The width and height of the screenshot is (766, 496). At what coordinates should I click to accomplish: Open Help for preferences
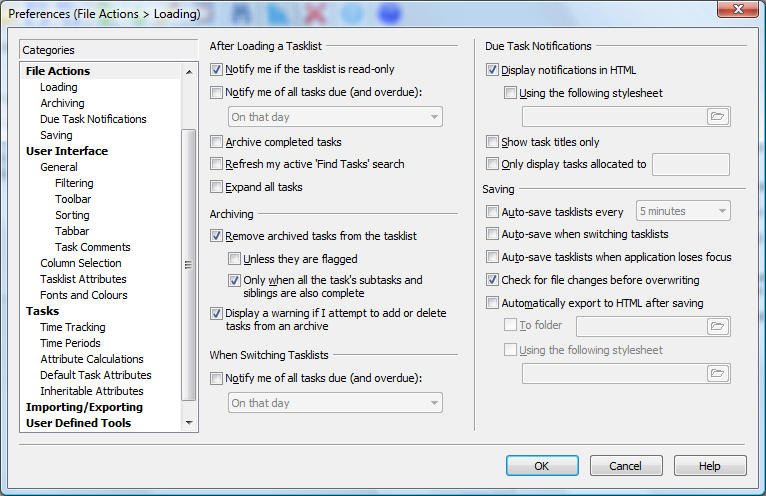pos(710,466)
